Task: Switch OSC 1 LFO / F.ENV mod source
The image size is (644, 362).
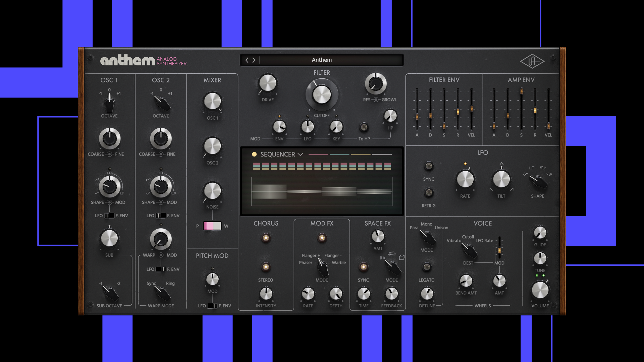Action: [109, 216]
